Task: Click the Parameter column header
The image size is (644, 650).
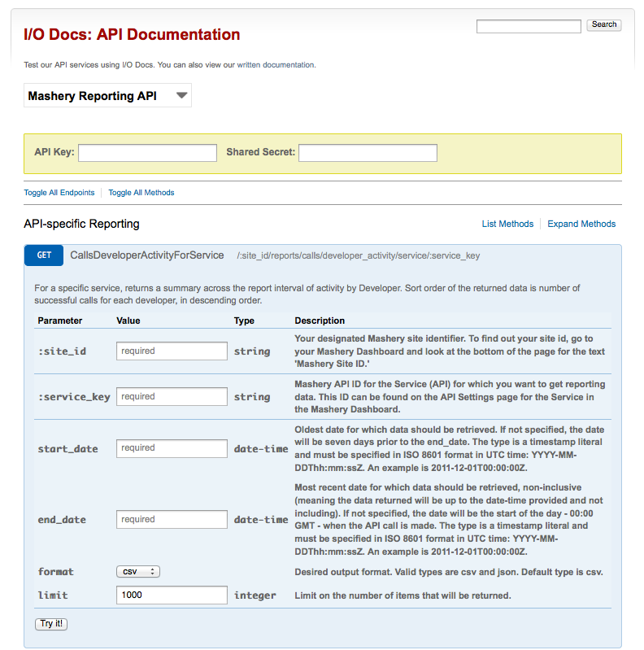Action: coord(60,321)
